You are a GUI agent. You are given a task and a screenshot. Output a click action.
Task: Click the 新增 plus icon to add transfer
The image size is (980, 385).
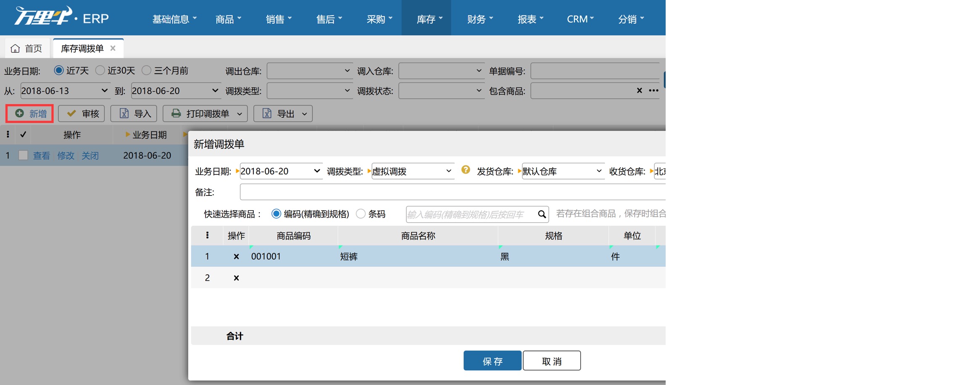click(x=19, y=113)
